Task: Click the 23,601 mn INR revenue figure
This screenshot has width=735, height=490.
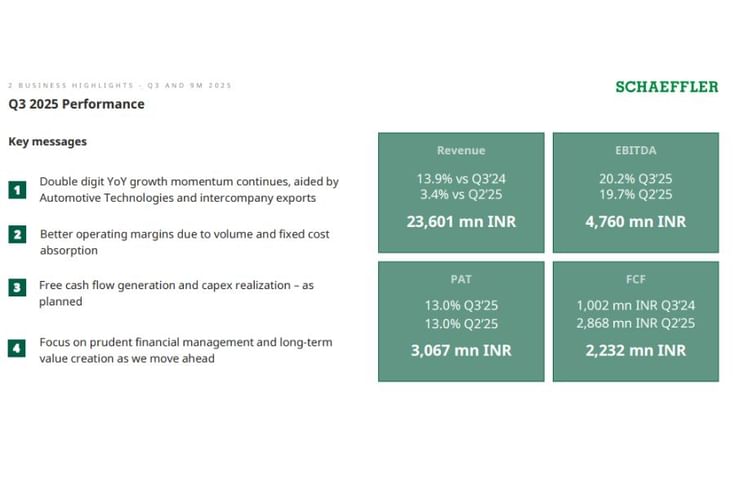Action: coord(461,221)
